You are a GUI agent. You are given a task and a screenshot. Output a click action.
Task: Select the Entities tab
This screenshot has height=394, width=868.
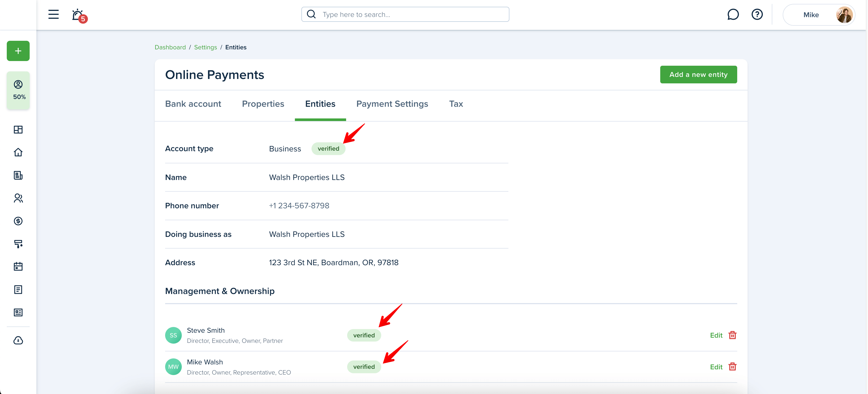(x=320, y=104)
